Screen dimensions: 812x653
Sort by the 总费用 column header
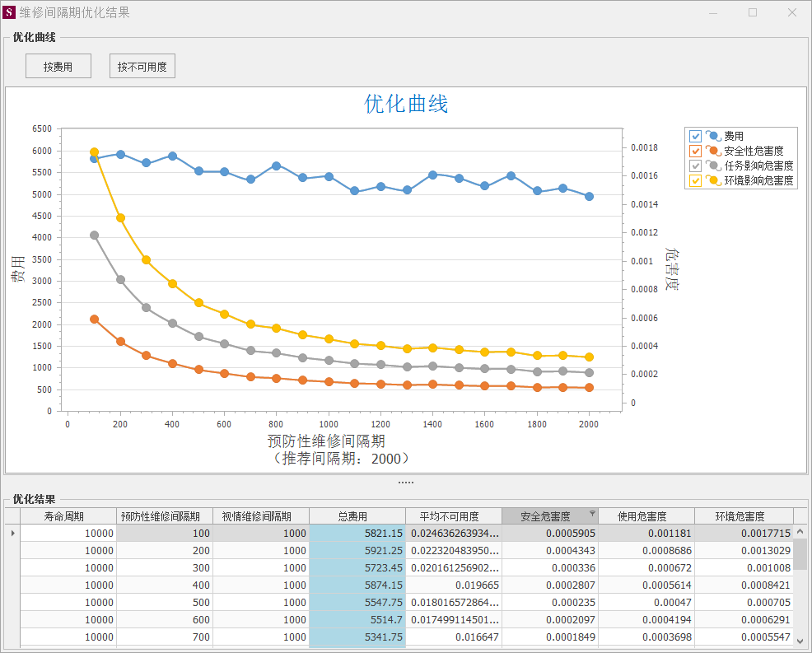[x=357, y=516]
